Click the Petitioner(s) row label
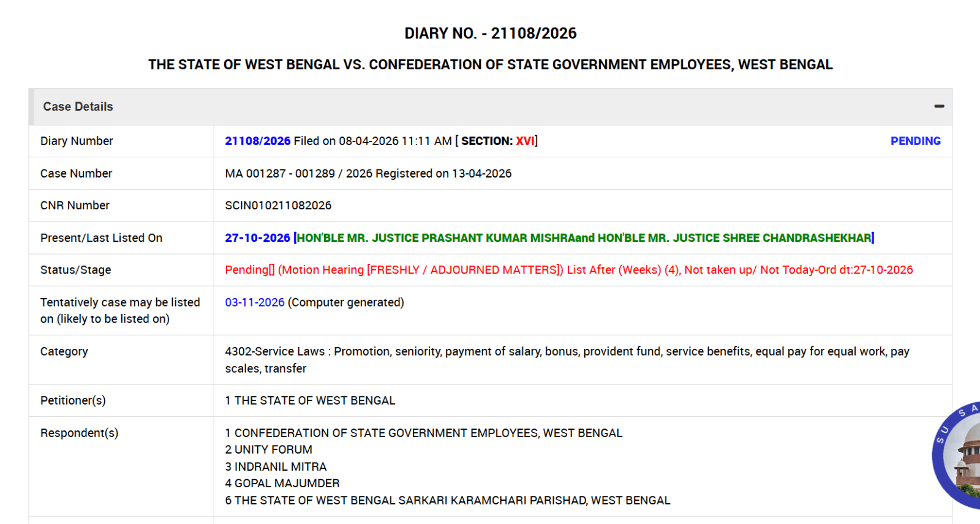 (73, 400)
